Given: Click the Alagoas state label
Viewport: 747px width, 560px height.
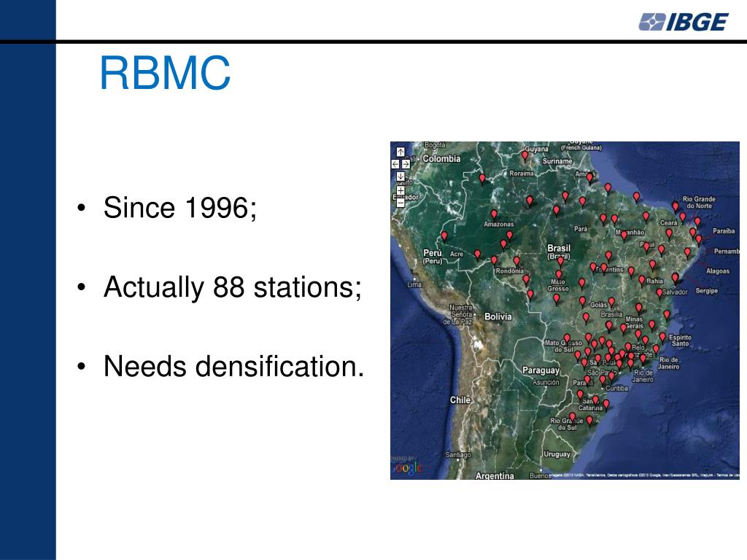Looking at the screenshot, I should point(718,271).
